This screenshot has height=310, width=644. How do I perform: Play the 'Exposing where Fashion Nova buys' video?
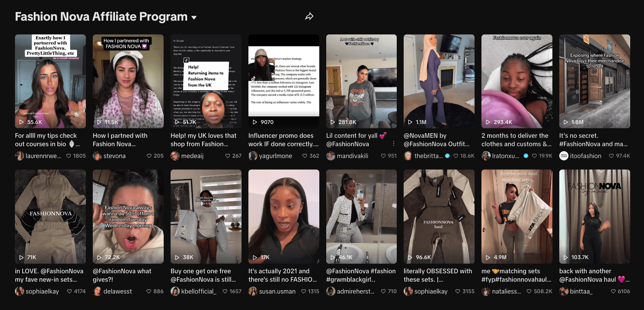tap(594, 81)
